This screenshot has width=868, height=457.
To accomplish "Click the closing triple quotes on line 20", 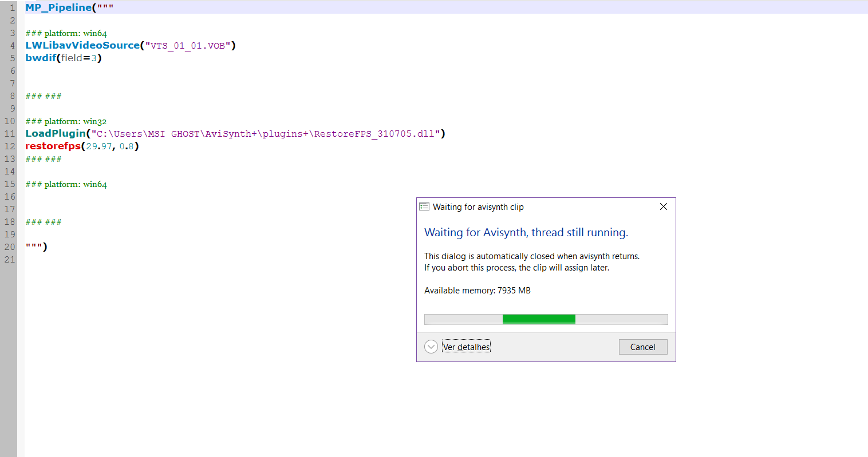I will click(x=34, y=247).
